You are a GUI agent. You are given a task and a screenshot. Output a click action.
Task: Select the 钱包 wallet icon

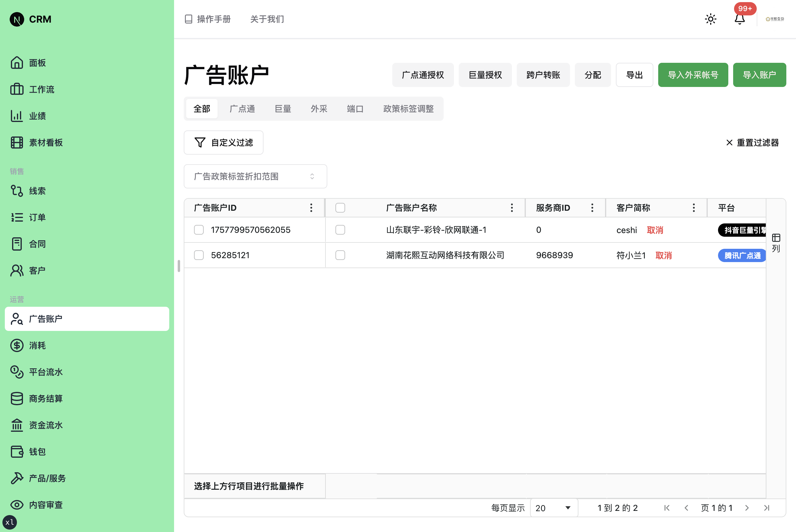pos(17,452)
